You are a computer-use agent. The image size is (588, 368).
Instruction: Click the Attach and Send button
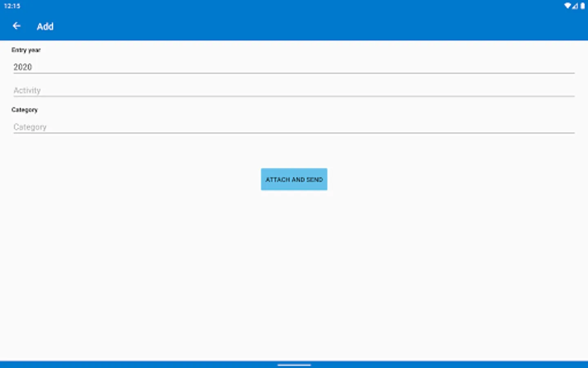[x=294, y=179]
